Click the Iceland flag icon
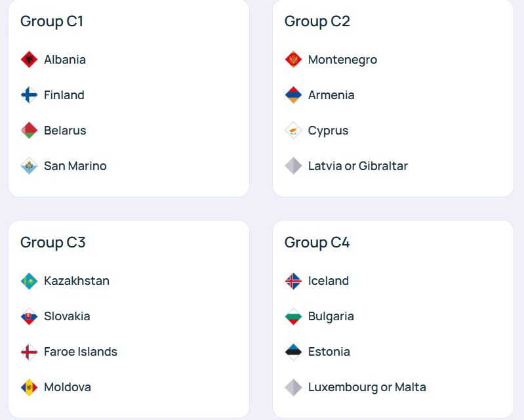 [293, 281]
